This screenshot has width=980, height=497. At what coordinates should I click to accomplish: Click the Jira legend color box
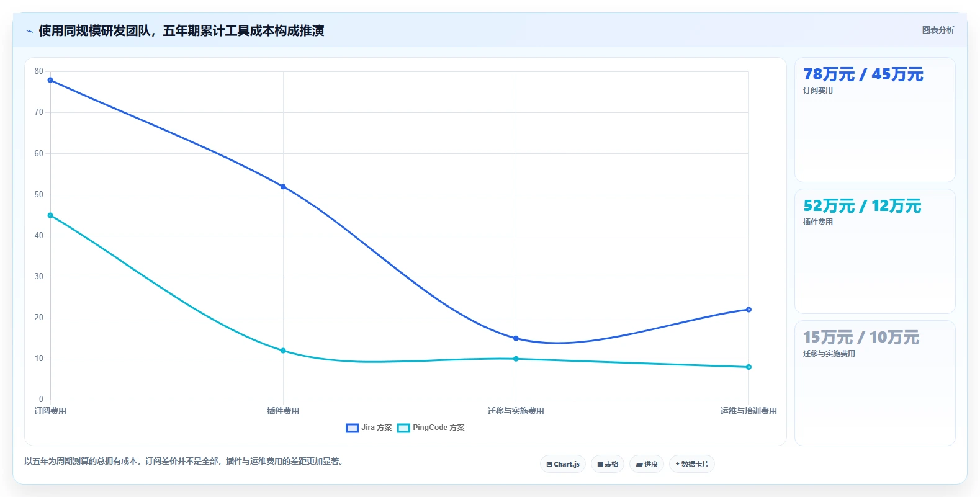click(352, 428)
